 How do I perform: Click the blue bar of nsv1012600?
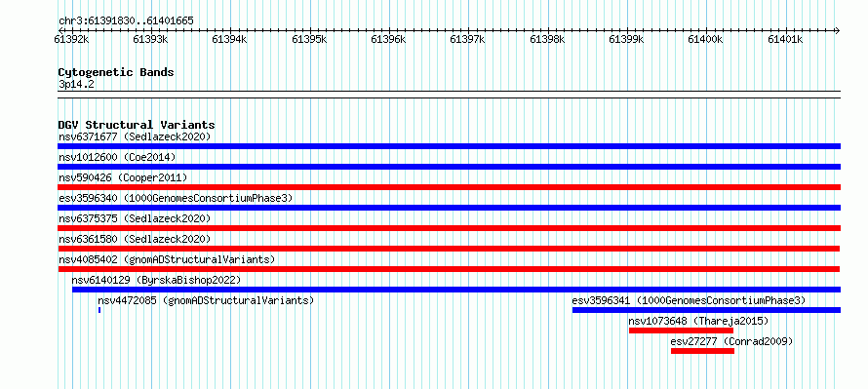coord(449,167)
